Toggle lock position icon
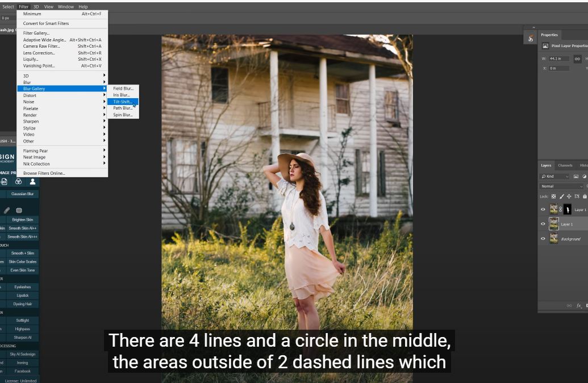The width and height of the screenshot is (588, 383). [x=569, y=196]
